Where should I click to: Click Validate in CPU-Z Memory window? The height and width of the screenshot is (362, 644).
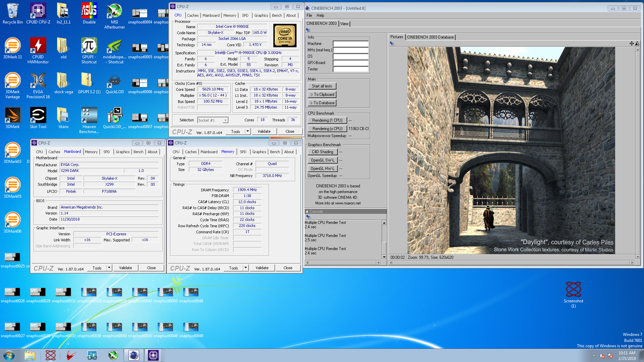262,268
